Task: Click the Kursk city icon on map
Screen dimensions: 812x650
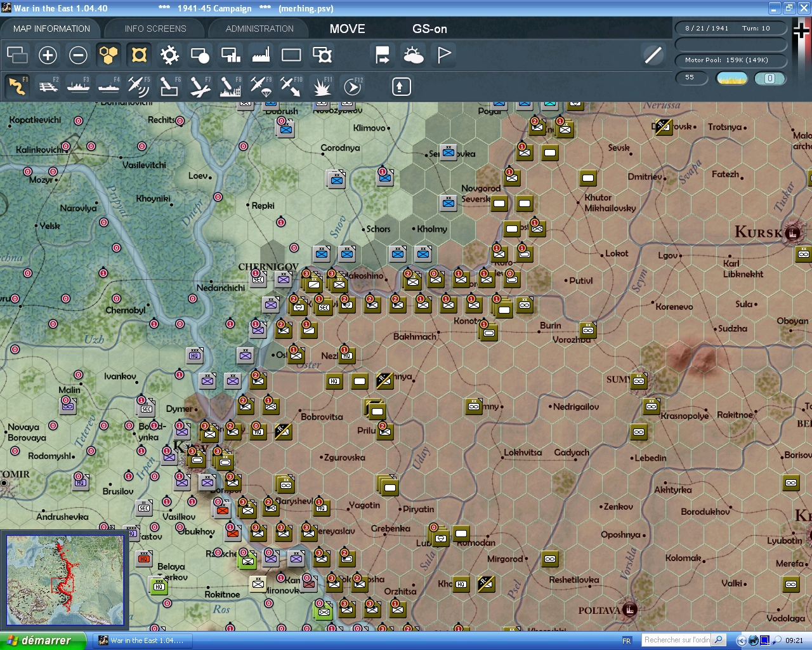Action: (792, 233)
